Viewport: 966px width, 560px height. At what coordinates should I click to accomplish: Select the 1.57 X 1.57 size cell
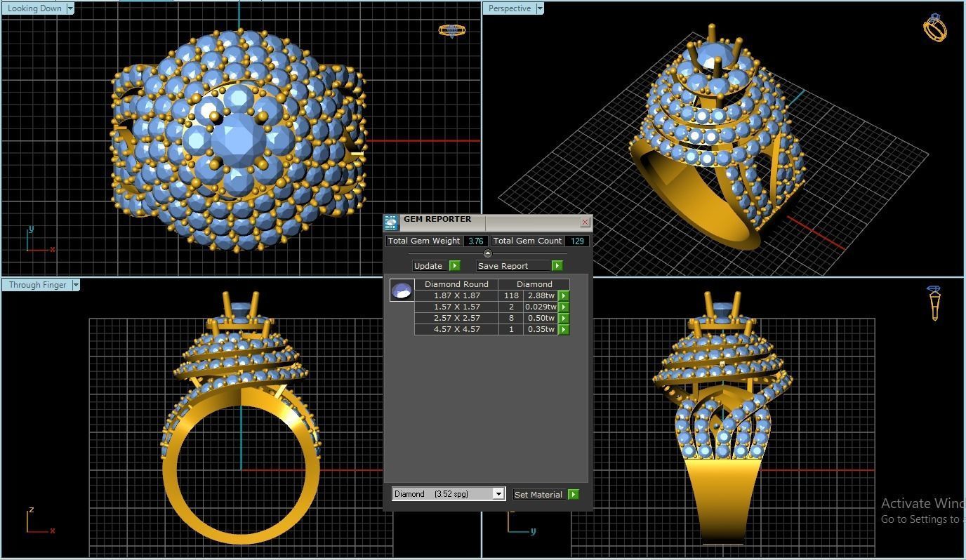tap(456, 307)
